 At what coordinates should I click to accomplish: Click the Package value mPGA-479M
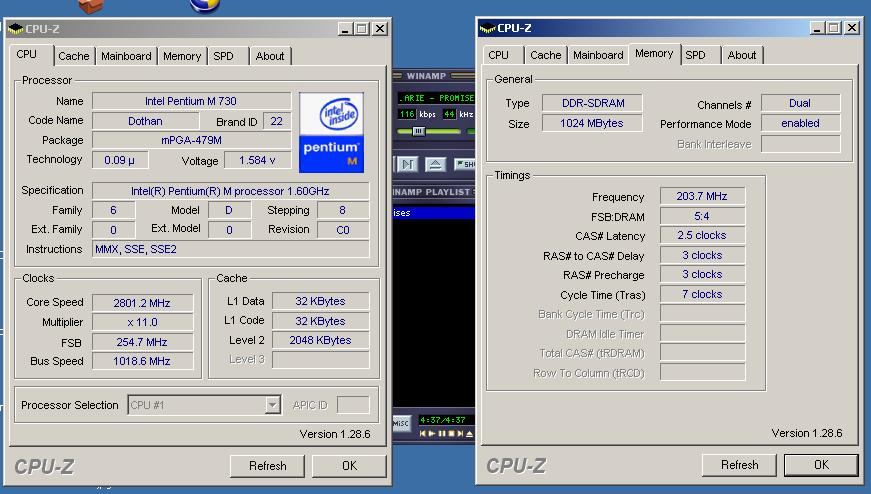tap(191, 140)
